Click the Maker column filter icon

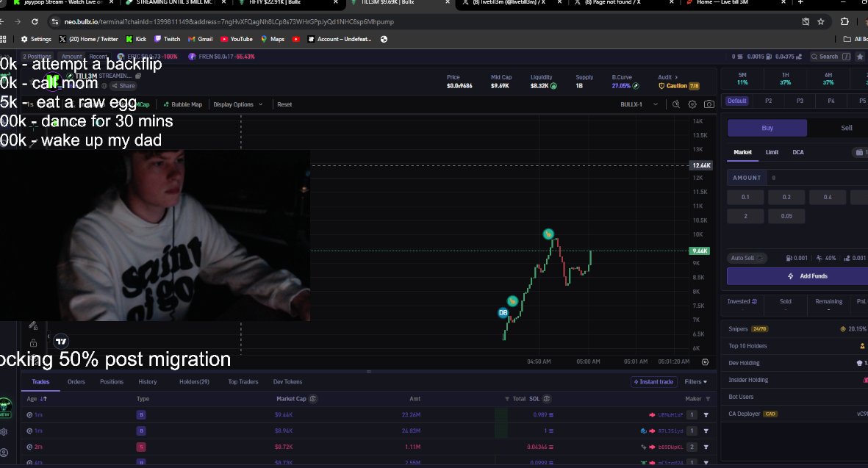coord(708,399)
